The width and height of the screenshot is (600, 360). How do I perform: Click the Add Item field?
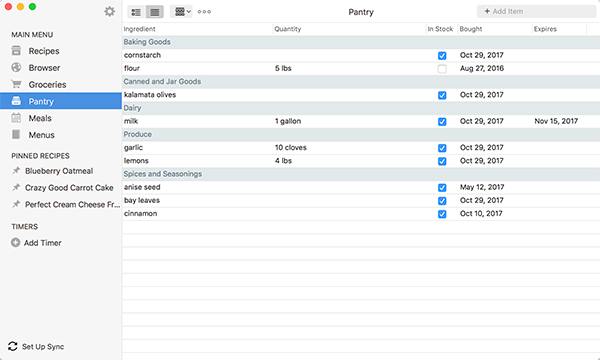pos(536,11)
